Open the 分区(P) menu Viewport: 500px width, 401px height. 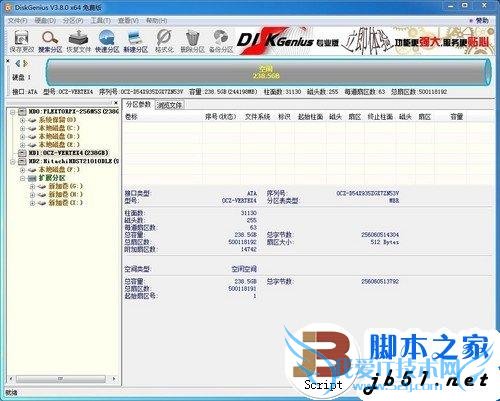(x=73, y=21)
